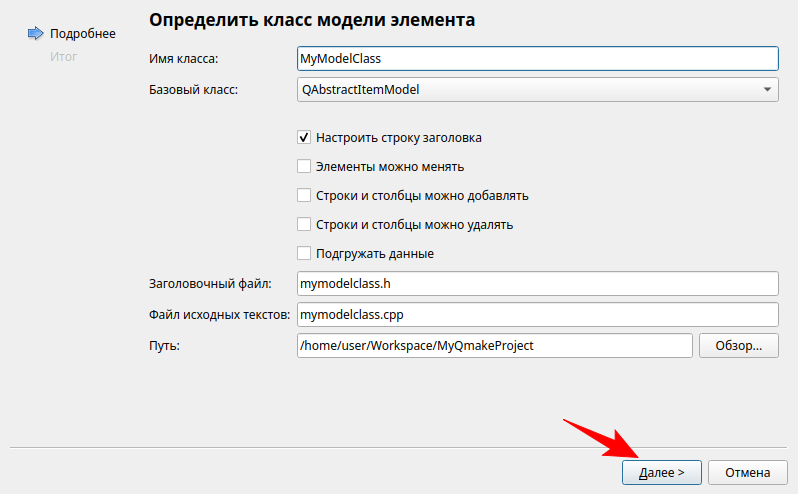
Task: Click the Базовый класс: label
Action: pyautogui.click(x=193, y=90)
